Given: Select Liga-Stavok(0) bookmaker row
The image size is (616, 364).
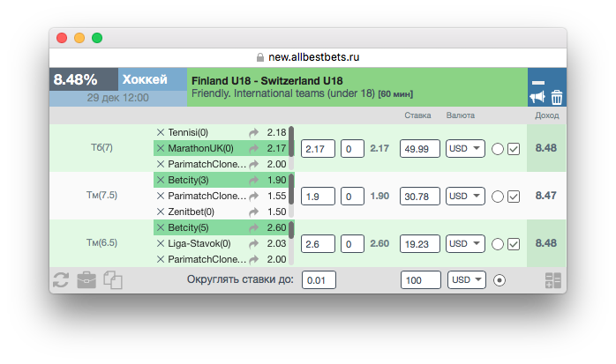Looking at the screenshot, I should 221,243.
